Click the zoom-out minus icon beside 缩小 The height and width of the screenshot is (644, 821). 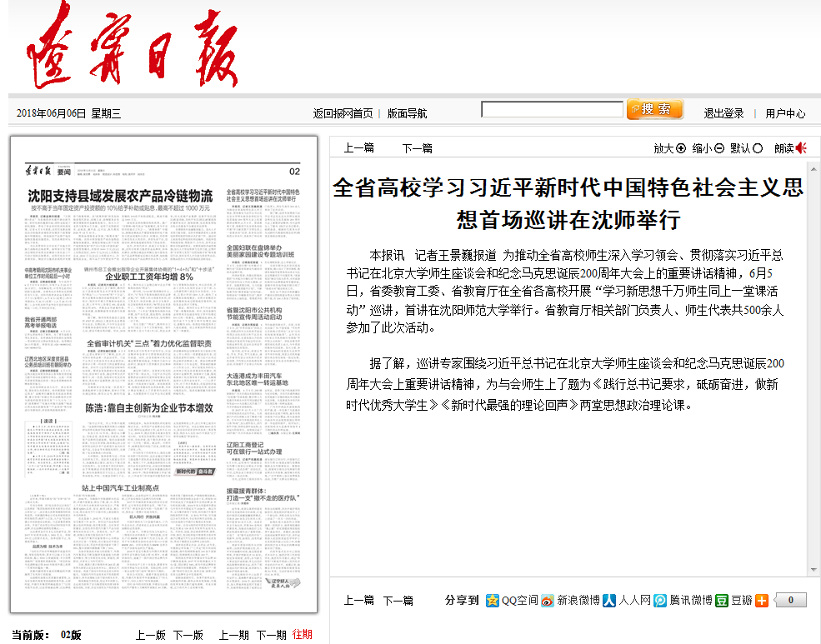[719, 148]
